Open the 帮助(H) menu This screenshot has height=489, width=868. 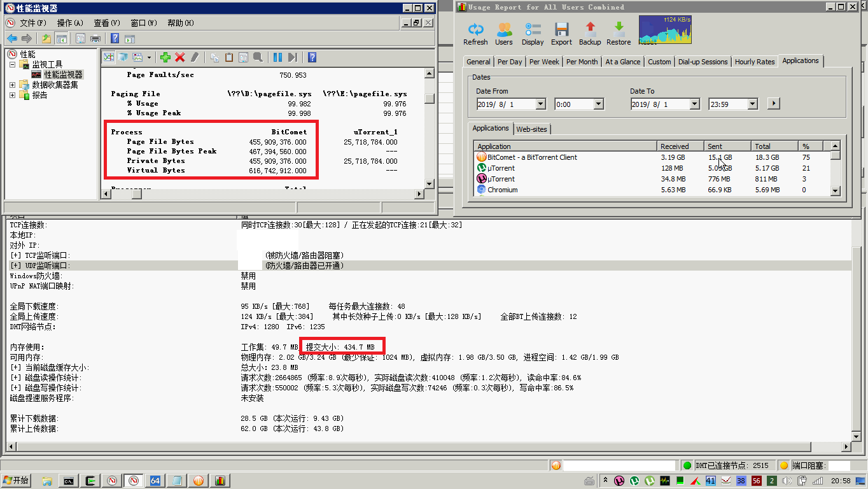click(x=180, y=23)
